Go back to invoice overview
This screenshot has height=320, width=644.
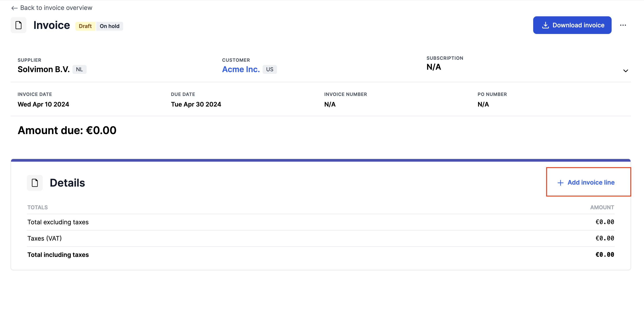[x=56, y=8]
